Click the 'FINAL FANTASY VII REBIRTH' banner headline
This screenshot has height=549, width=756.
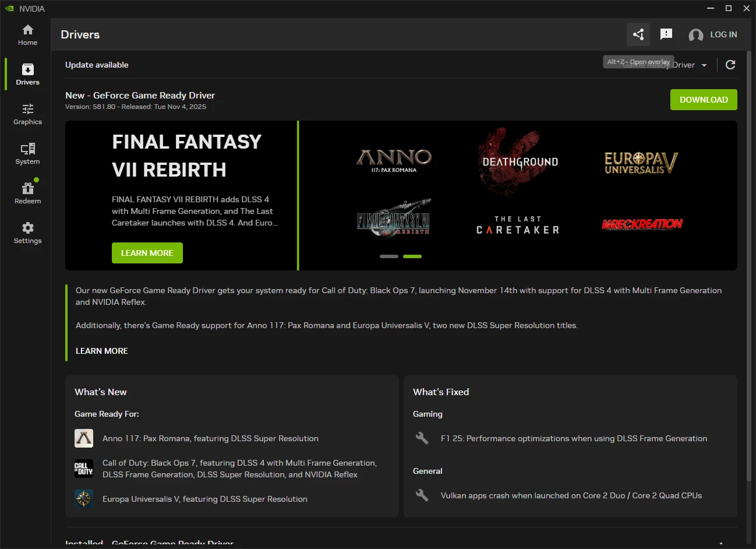click(187, 156)
